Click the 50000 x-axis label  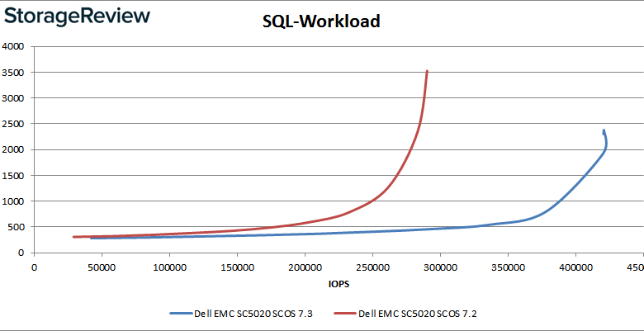pyautogui.click(x=102, y=267)
